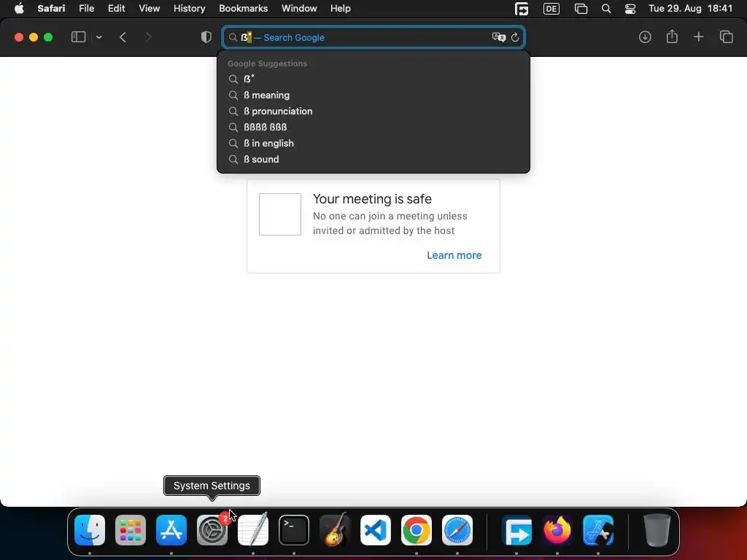Open the Apple menu

[x=19, y=9]
